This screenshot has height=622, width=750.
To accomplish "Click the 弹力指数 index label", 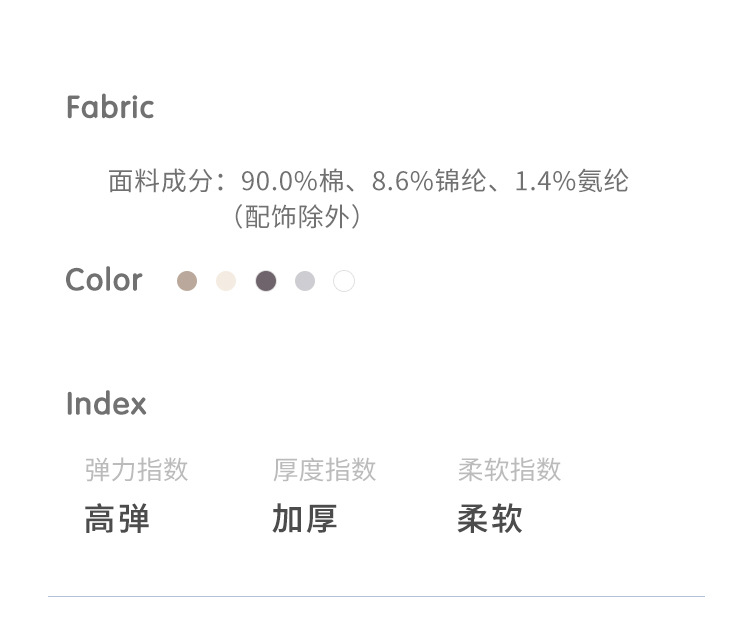I will (x=136, y=470).
